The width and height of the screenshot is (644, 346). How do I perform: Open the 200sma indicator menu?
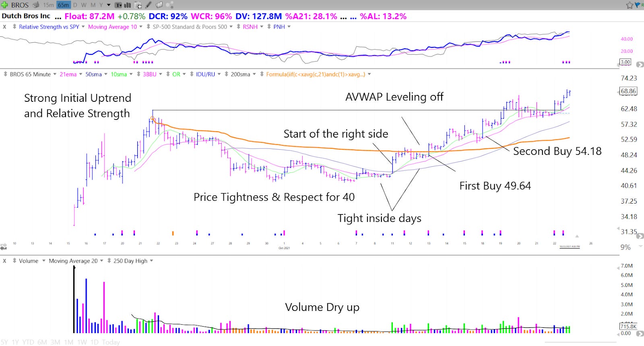coord(254,74)
